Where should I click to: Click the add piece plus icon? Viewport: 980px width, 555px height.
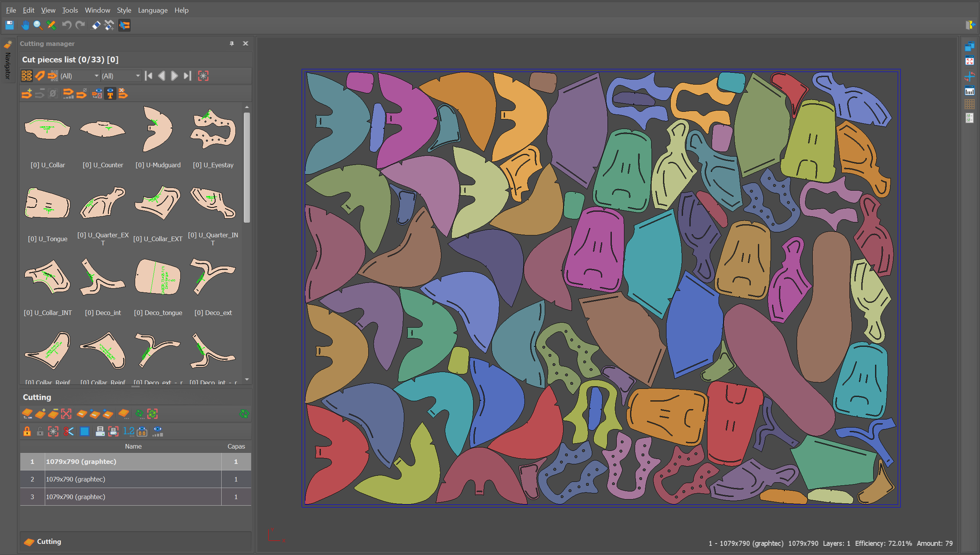(x=27, y=93)
